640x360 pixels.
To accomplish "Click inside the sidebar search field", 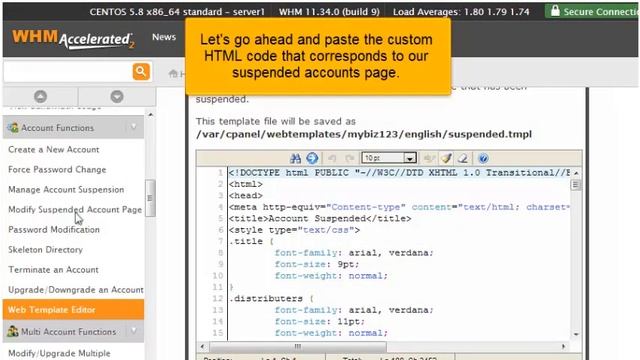I will pyautogui.click(x=67, y=72).
